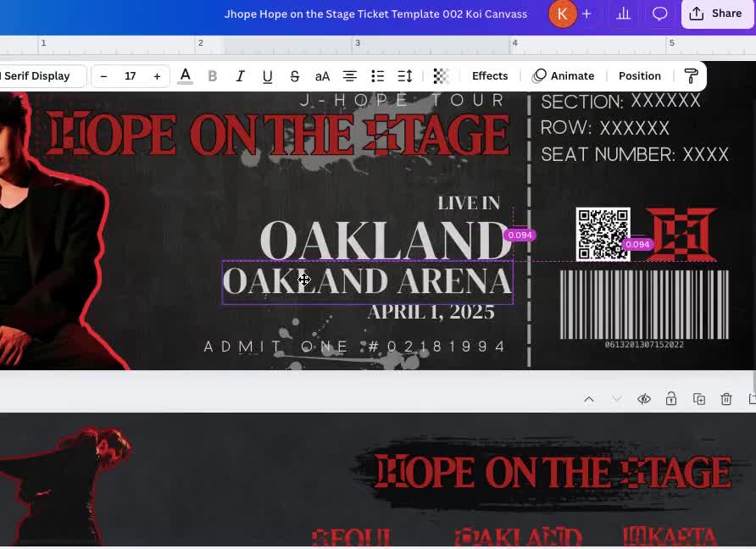Open transparency checkerboard control
This screenshot has width=756, height=549.
441,76
